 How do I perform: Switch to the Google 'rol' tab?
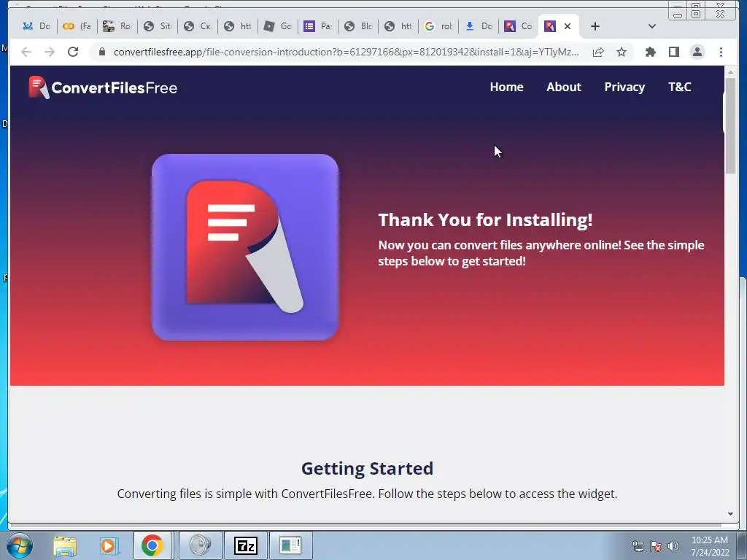tap(438, 26)
